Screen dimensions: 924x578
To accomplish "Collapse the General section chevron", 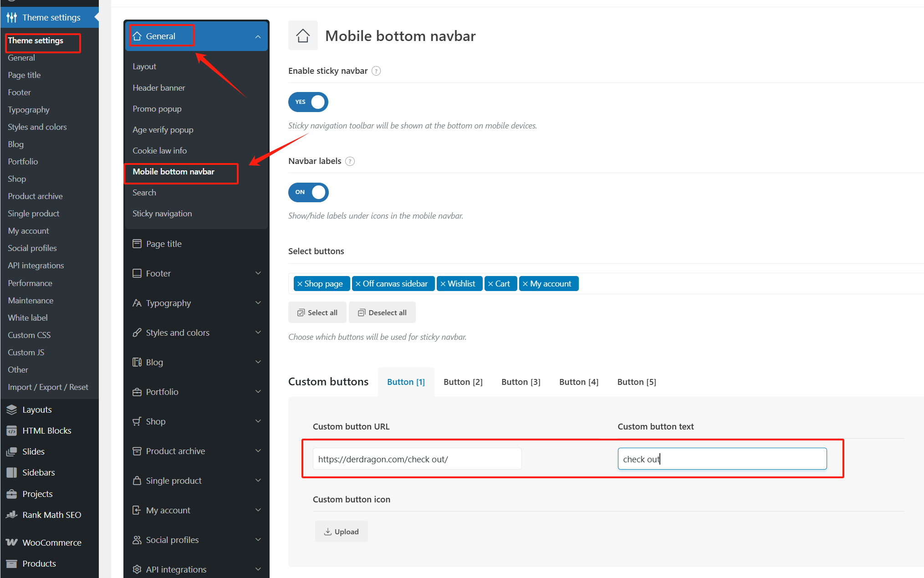I will (x=258, y=36).
